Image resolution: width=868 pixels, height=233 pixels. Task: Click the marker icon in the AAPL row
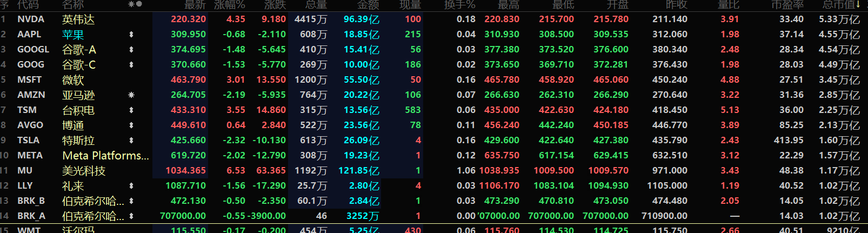click(131, 35)
